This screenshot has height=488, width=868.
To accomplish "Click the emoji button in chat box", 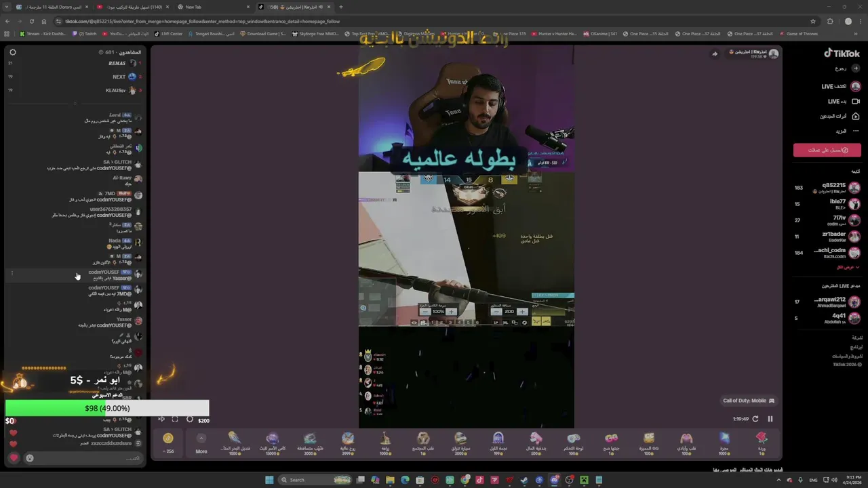I will (x=30, y=458).
